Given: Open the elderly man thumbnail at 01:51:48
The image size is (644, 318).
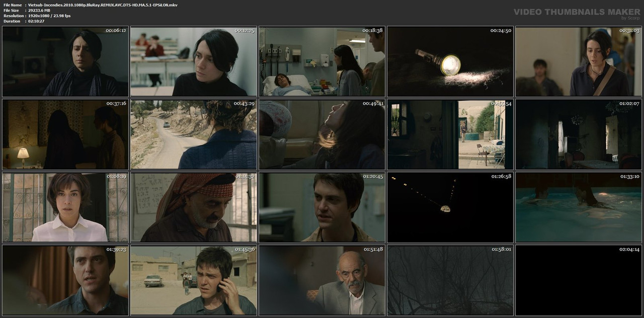Looking at the screenshot, I should (x=322, y=280).
